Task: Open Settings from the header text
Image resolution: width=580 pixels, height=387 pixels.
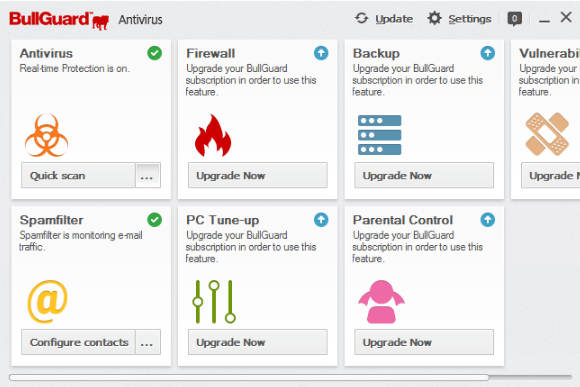Action: point(470,19)
